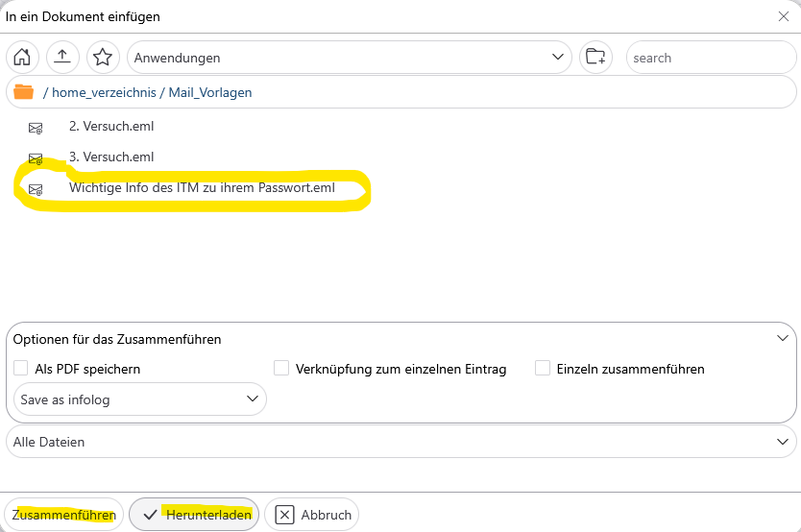Click the favorites star icon
Screen dimensions: 801x532
point(103,58)
